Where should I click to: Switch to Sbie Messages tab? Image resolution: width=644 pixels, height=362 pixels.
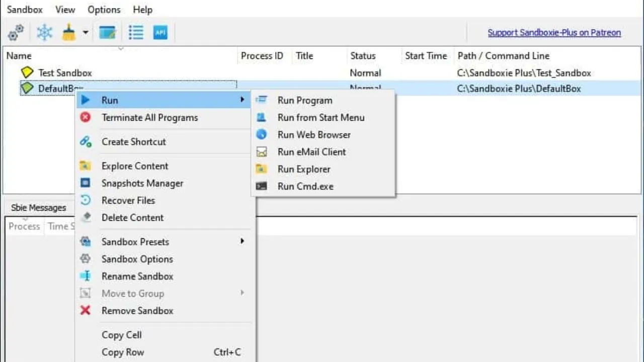point(38,208)
